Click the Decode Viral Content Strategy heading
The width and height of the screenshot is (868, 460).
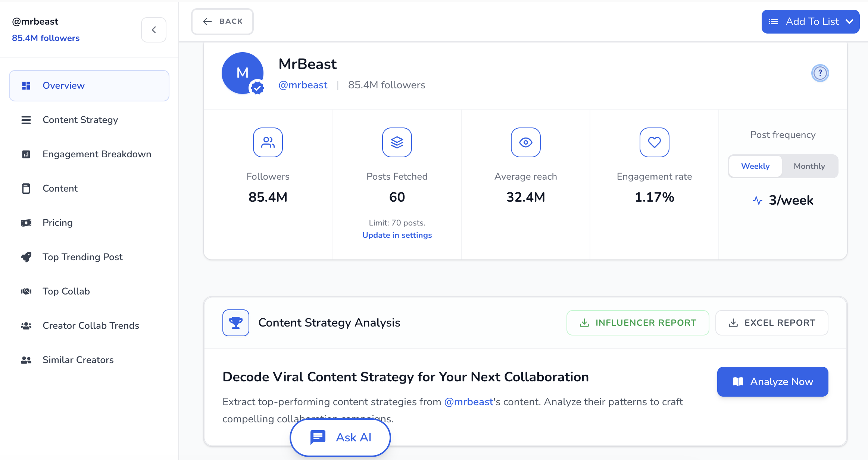(406, 377)
